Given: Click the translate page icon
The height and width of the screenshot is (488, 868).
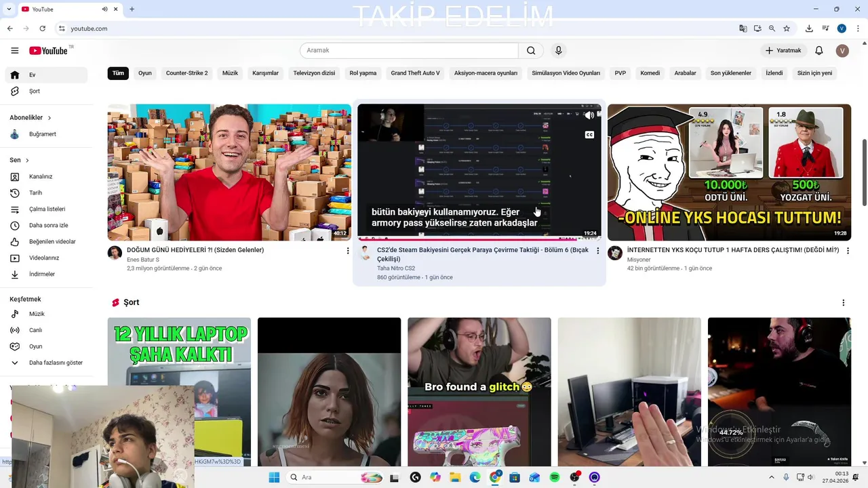Looking at the screenshot, I should [x=743, y=28].
